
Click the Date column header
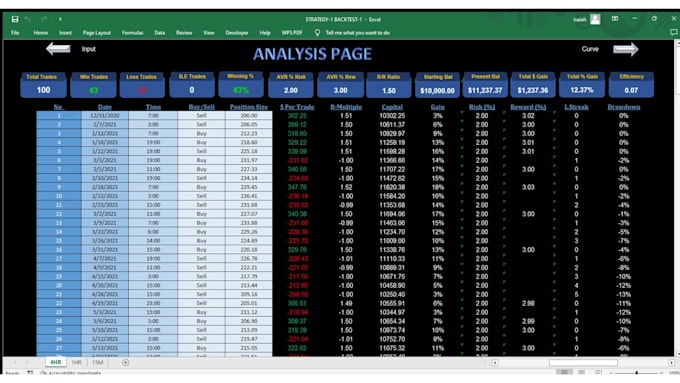point(105,107)
